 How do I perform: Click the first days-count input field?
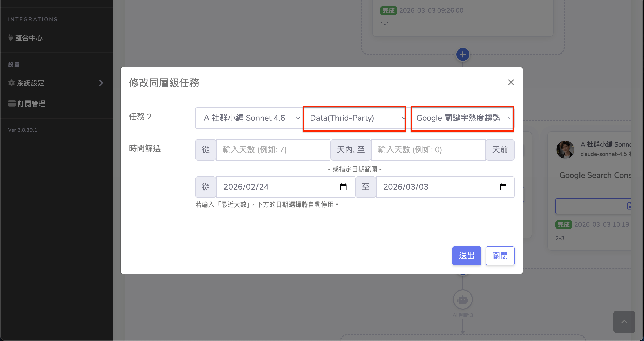[273, 150]
